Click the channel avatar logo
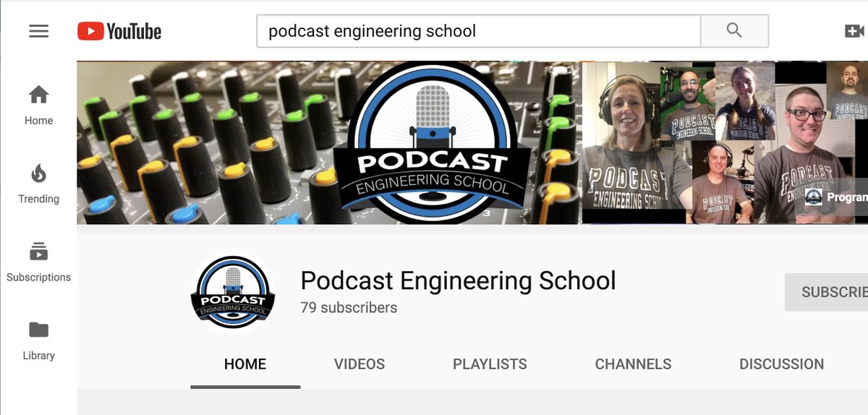The width and height of the screenshot is (868, 415). (x=233, y=291)
